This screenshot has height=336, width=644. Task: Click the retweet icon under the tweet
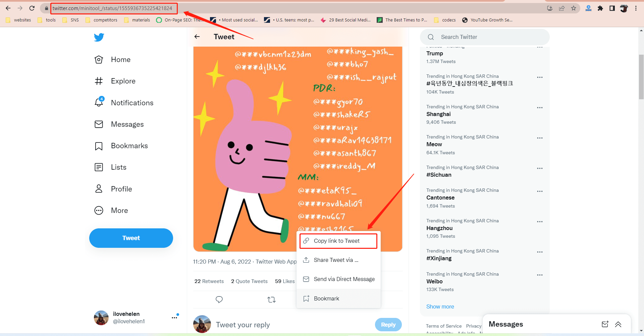[x=271, y=299]
